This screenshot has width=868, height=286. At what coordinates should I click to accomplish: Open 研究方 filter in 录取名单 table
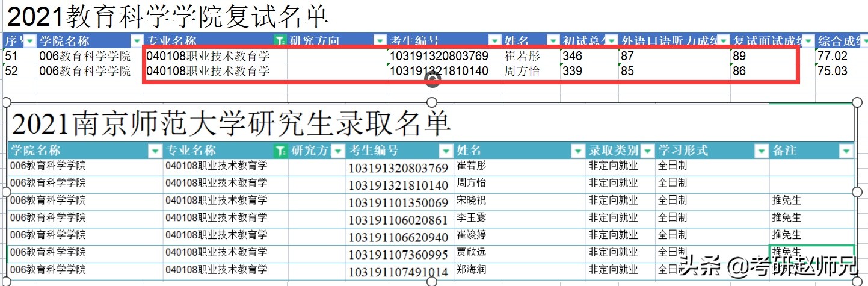pos(339,151)
